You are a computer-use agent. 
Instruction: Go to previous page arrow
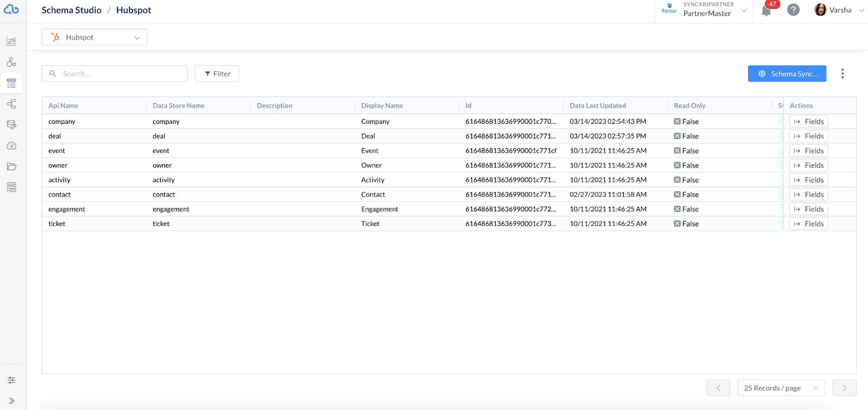point(718,388)
